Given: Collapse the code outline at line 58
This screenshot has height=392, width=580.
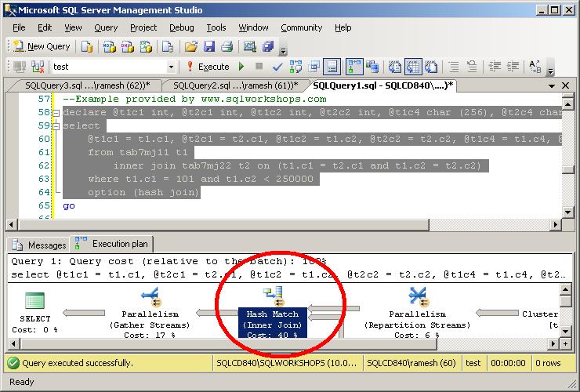Looking at the screenshot, I should click(x=56, y=113).
